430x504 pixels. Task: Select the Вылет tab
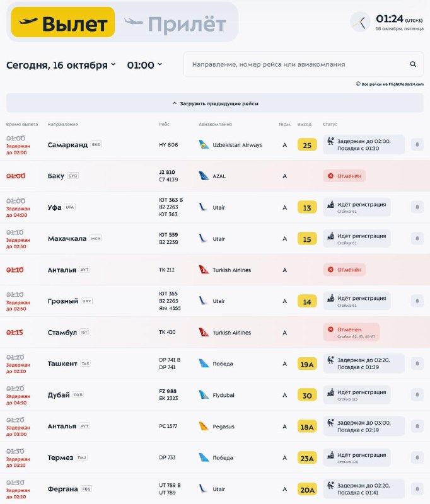(x=63, y=22)
